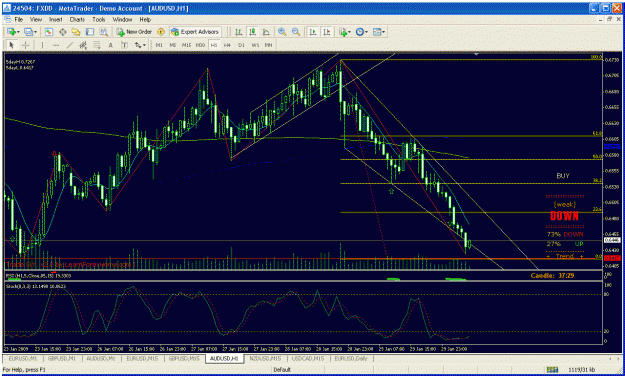
Task: Switch to the GBPUSD,M1 chart tab
Action: pyautogui.click(x=62, y=358)
